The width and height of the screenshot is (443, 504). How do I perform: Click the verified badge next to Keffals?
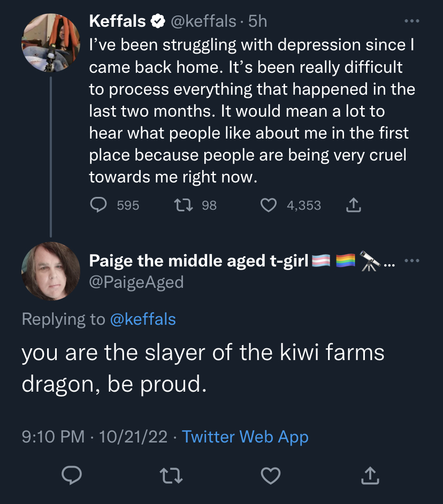(158, 21)
